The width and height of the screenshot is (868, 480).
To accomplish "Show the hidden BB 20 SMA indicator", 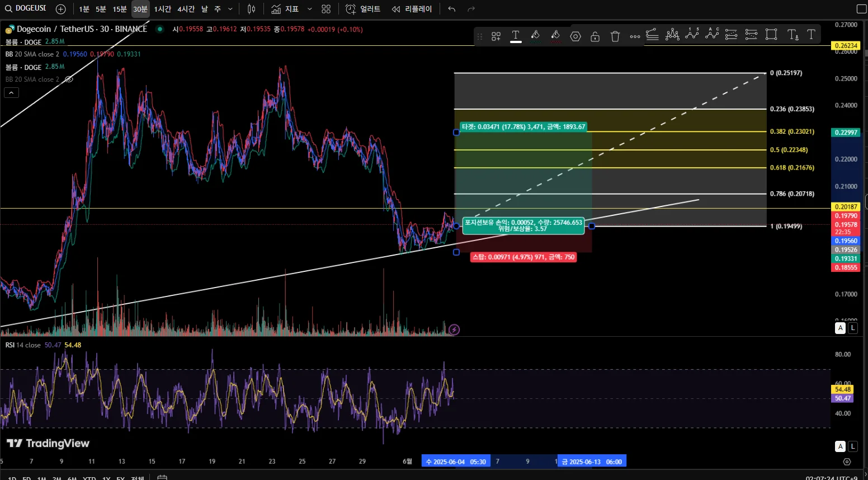I will coord(69,79).
